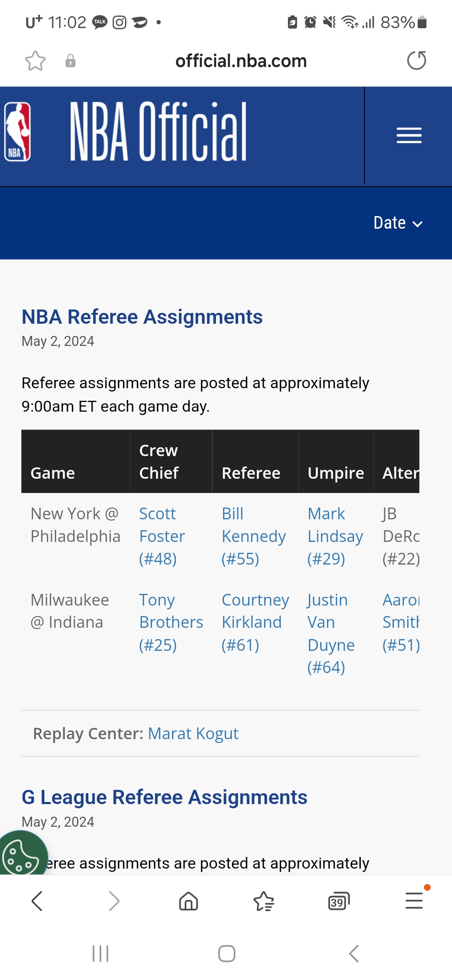Open NBA Referee Assignments heading link
The width and height of the screenshot is (452, 980).
click(142, 317)
